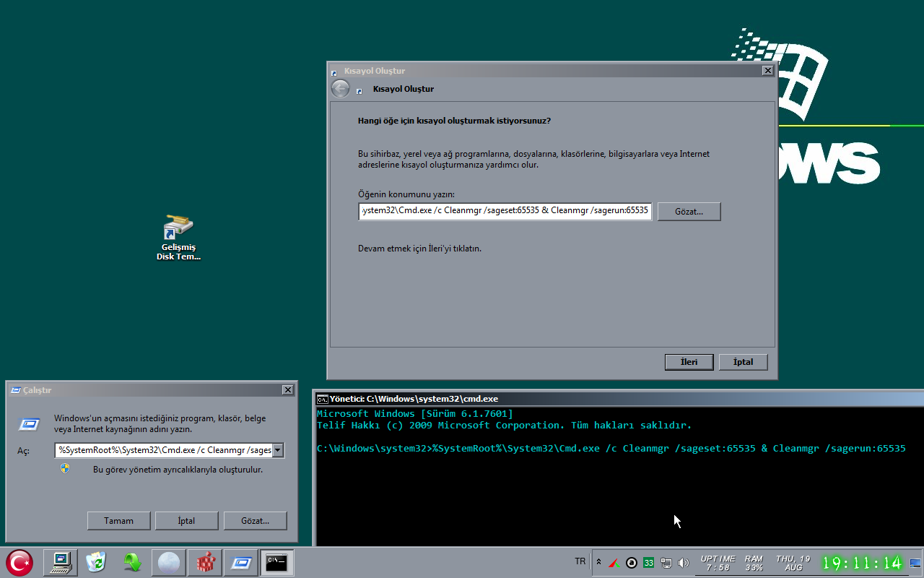Click the Run program icon in Çalıştır

click(30, 425)
